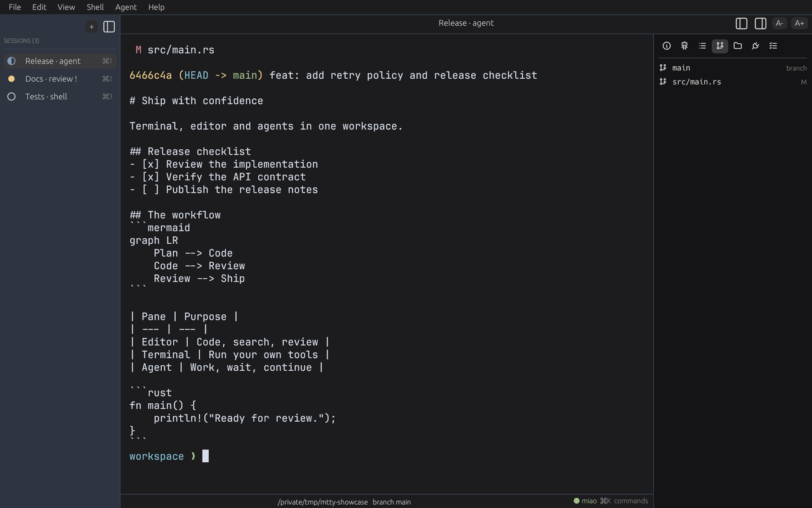Toggle the right sidebar from the title bar
812x508 pixels.
coord(761,23)
